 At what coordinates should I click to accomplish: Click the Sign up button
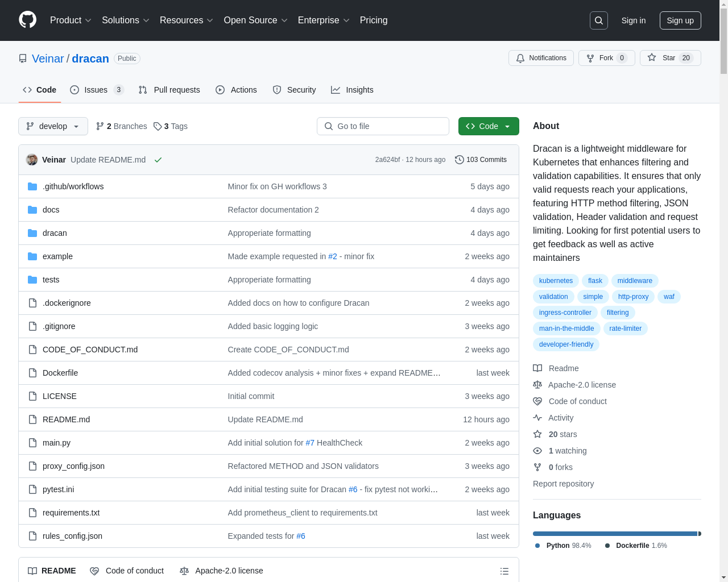[x=680, y=20]
